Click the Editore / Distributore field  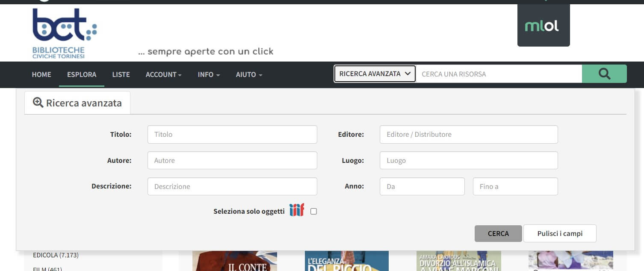[468, 134]
